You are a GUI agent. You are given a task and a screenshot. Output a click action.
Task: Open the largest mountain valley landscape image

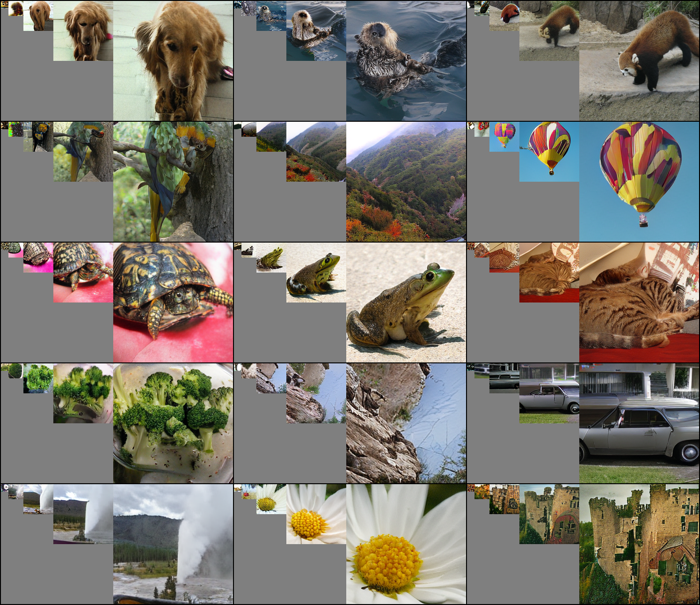[x=406, y=182]
